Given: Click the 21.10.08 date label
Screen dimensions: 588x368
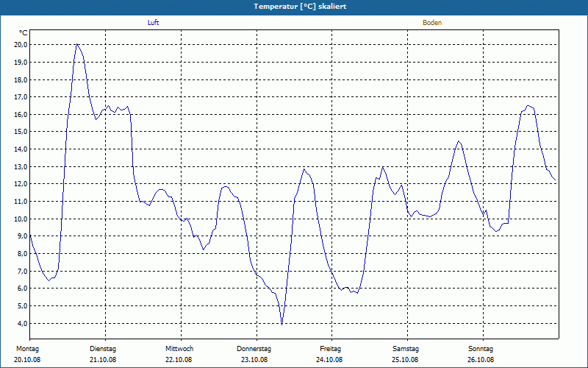Looking at the screenshot, I should pos(103,360).
